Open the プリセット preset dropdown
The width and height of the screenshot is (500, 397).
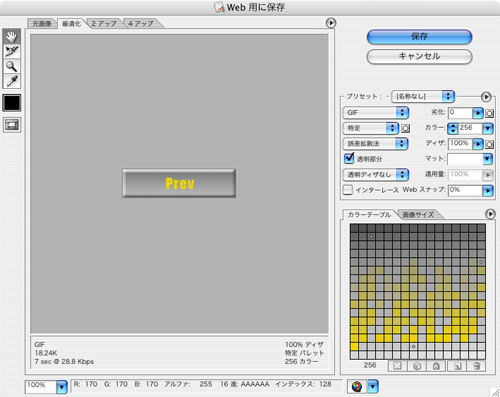[x=423, y=96]
